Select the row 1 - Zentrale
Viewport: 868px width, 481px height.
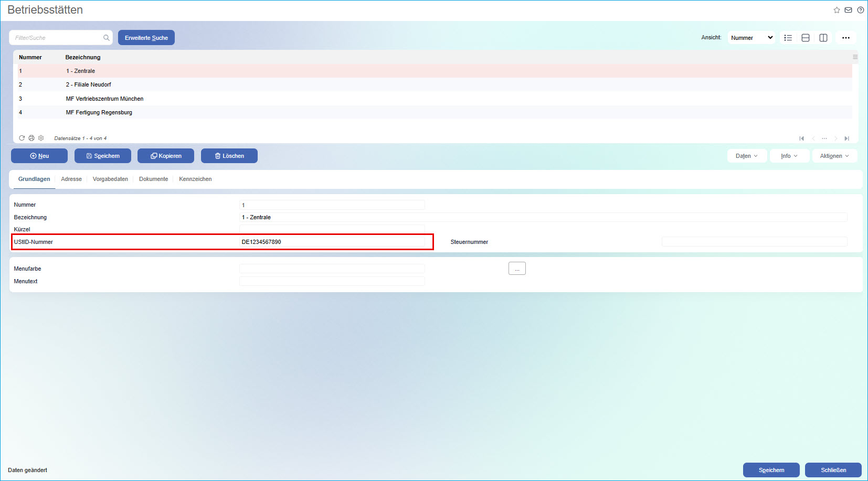tap(435, 71)
